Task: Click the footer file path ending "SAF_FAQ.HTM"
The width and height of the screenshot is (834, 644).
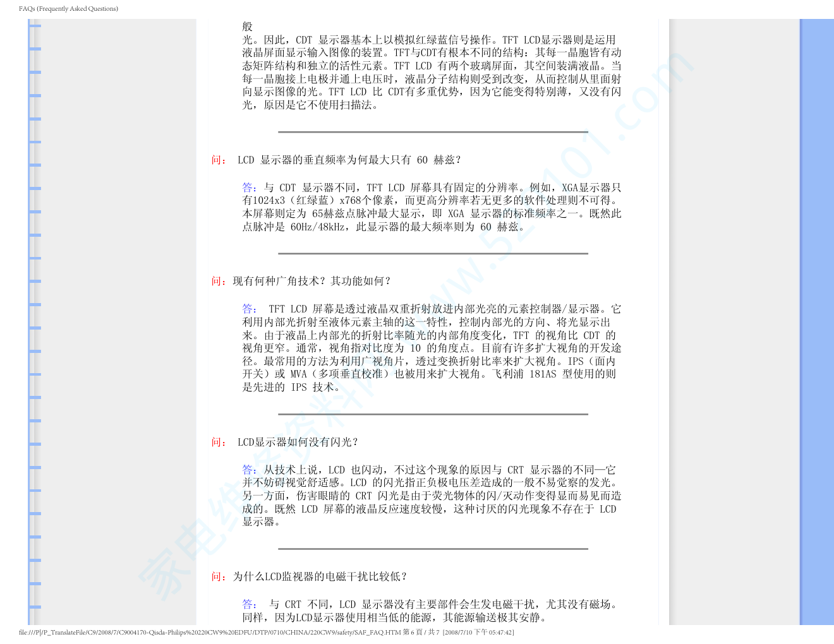Action: click(x=210, y=633)
